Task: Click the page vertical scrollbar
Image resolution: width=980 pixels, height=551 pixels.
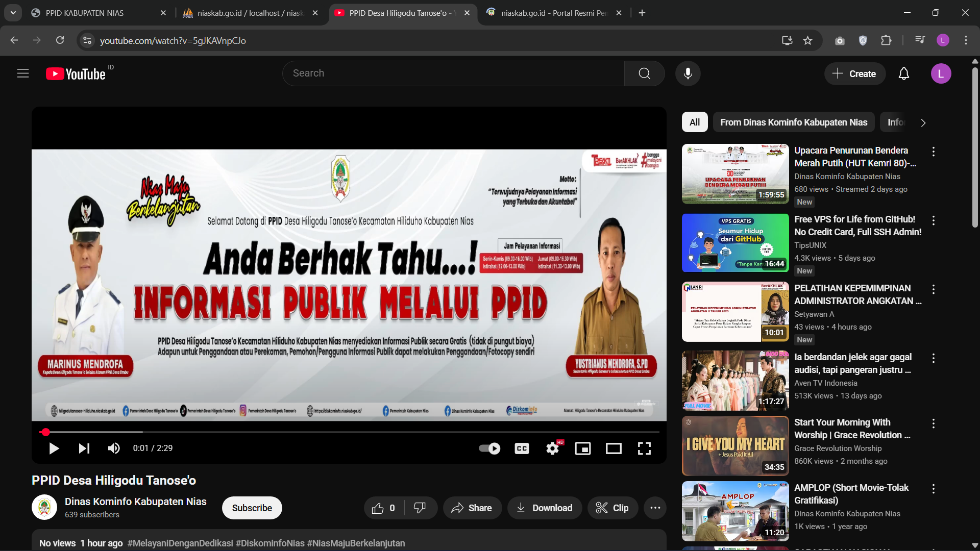Action: point(975,148)
